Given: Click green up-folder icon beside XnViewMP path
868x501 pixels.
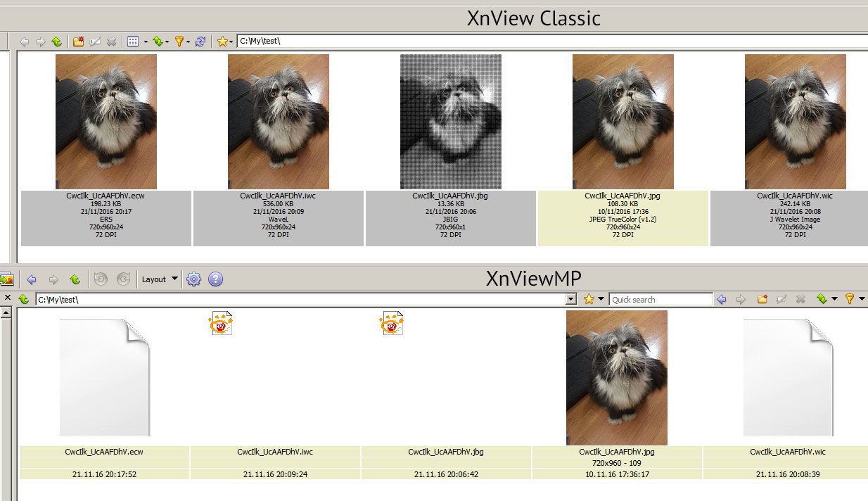Looking at the screenshot, I should click(x=23, y=299).
